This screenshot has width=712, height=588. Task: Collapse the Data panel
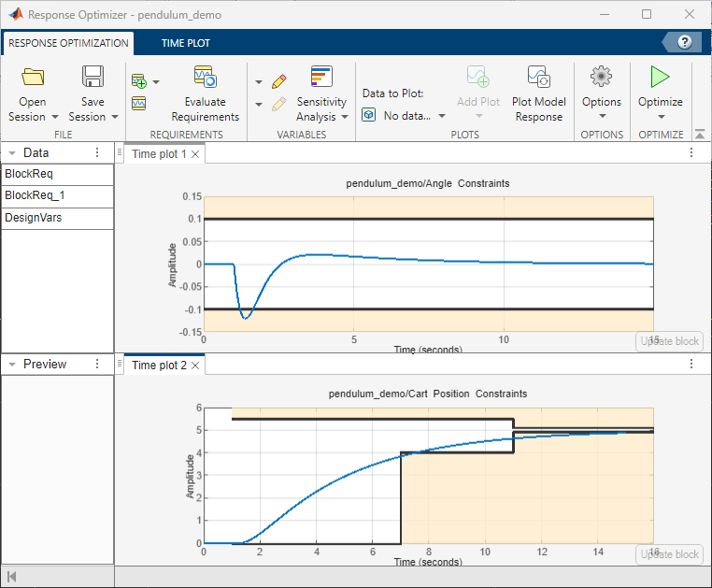pos(11,153)
